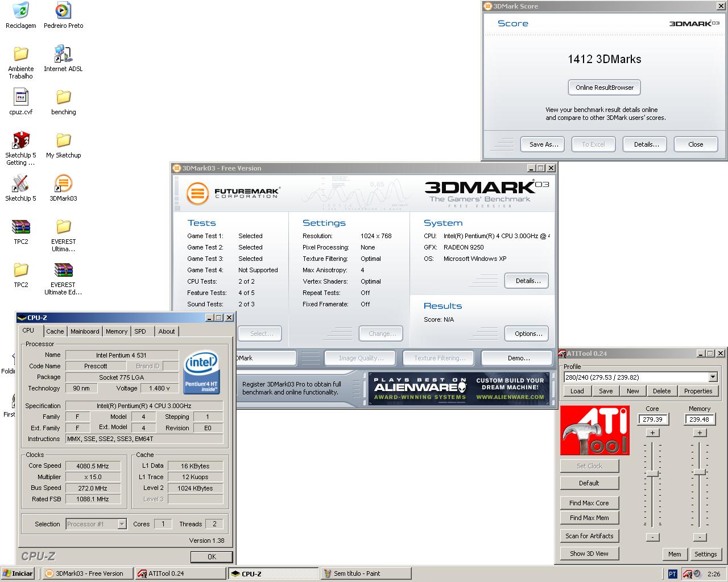Open the Iniciar start menu
The width and height of the screenshot is (728, 582).
(x=18, y=573)
